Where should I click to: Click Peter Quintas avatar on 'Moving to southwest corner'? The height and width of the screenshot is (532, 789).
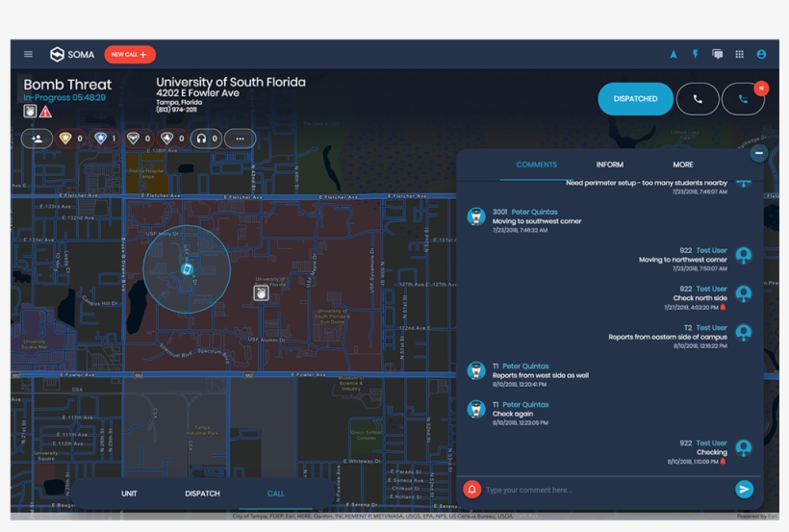click(x=476, y=216)
